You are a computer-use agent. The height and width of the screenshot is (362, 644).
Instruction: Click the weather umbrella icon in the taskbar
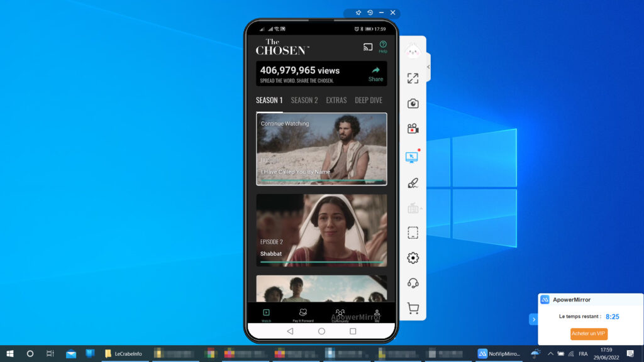[x=535, y=353]
